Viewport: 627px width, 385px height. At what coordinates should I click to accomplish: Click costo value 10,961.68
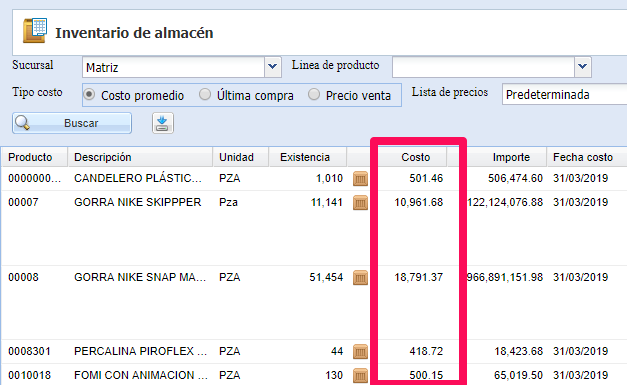tap(419, 202)
